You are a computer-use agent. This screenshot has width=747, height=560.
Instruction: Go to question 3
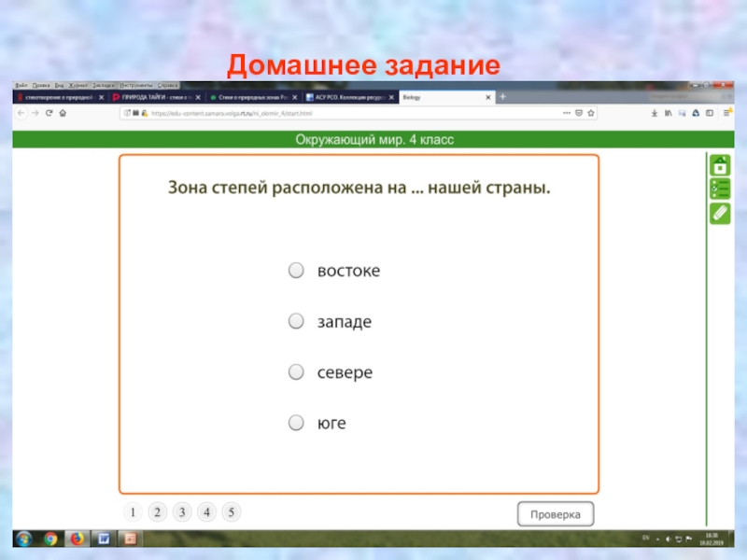(182, 512)
